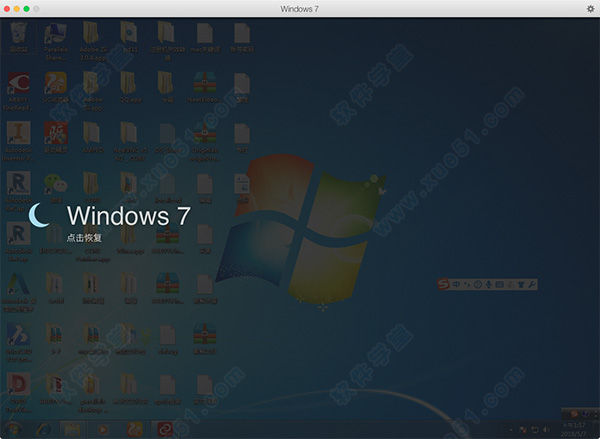Show hidden tray icons arrow
The height and width of the screenshot is (439, 600).
click(x=511, y=430)
